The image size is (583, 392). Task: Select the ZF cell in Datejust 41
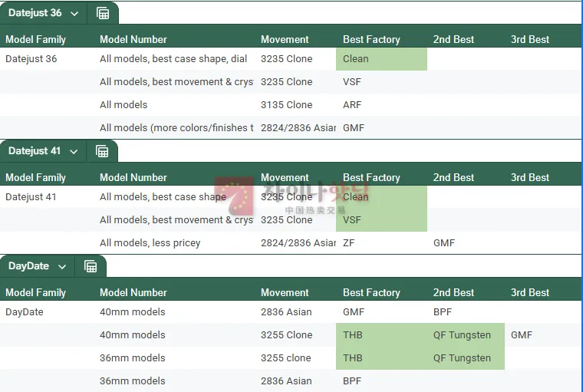(349, 243)
